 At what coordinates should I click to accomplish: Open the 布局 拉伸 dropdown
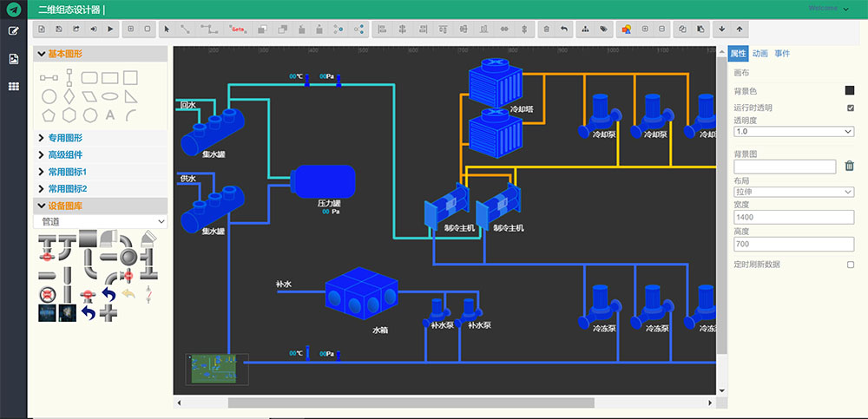tap(794, 192)
